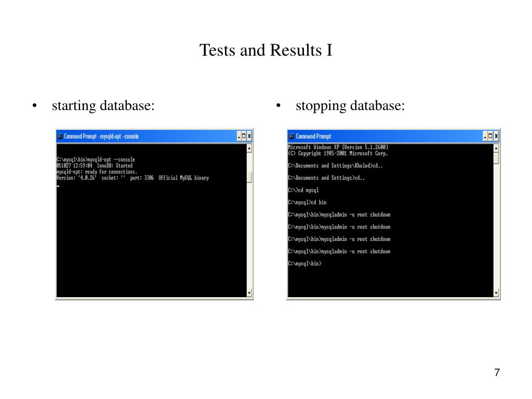The width and height of the screenshot is (532, 399).
Task: Click the right window's 'Command Prompt' title text
Action: [x=313, y=137]
